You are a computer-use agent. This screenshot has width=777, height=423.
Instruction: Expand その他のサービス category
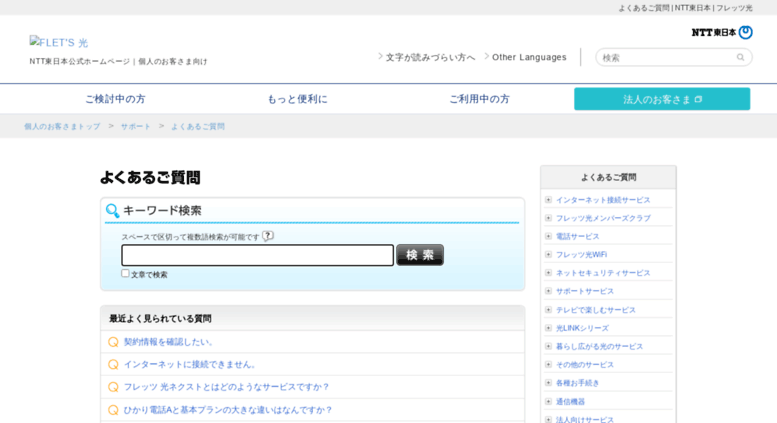(548, 365)
